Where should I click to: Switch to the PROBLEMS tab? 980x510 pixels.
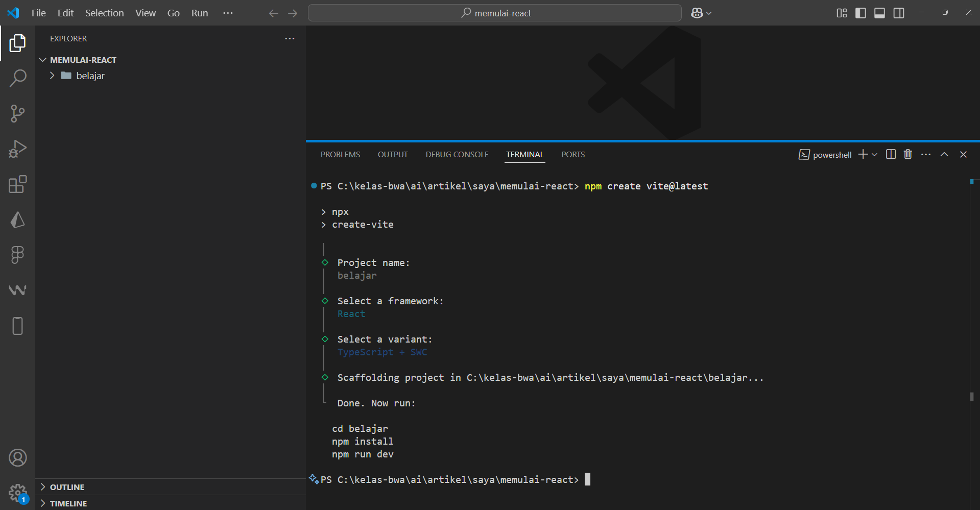pyautogui.click(x=340, y=154)
